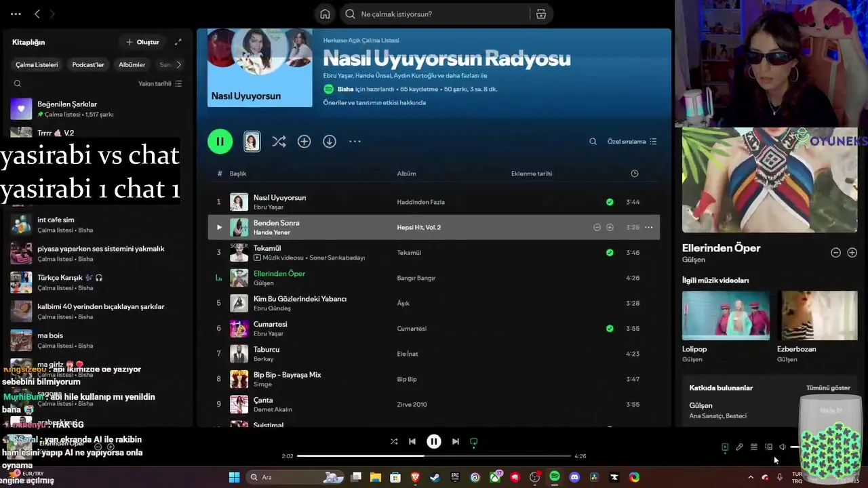Viewport: 868px width, 488px height.
Task: Toggle shuffle in the player bar
Action: pyautogui.click(x=394, y=441)
